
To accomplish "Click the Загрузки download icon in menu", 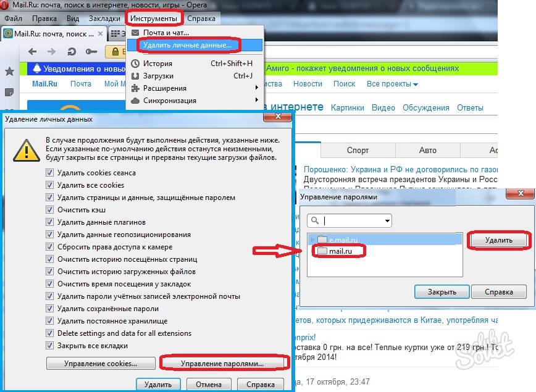I will tap(135, 76).
